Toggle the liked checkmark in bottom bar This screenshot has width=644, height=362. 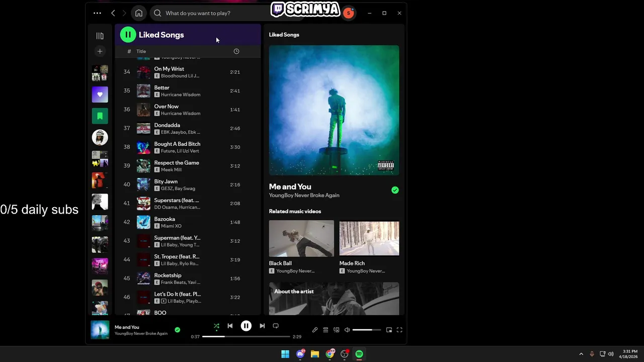[177, 330]
